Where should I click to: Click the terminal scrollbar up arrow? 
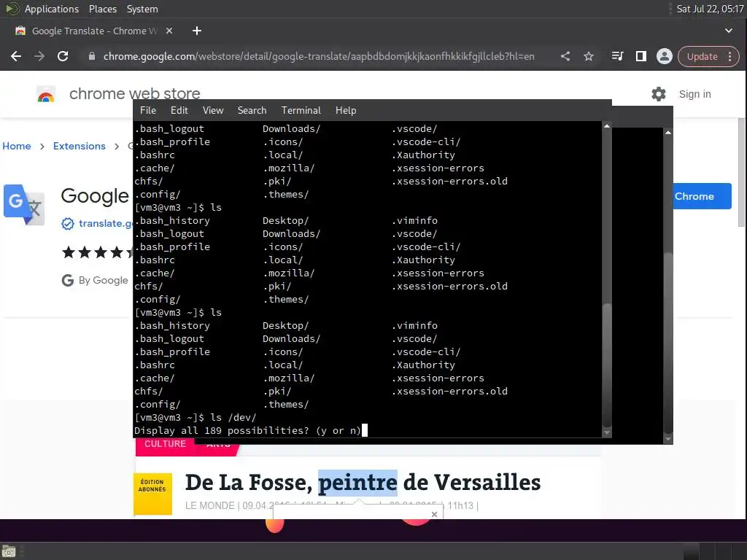(606, 126)
